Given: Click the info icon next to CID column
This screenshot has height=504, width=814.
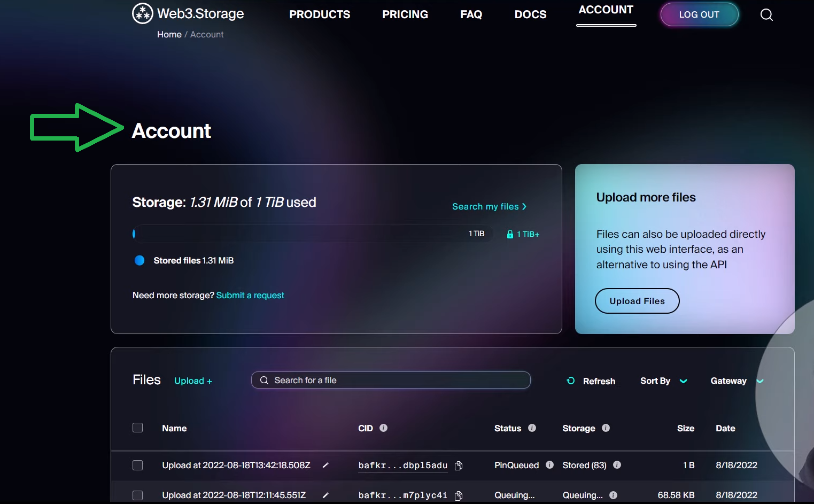Looking at the screenshot, I should (384, 428).
